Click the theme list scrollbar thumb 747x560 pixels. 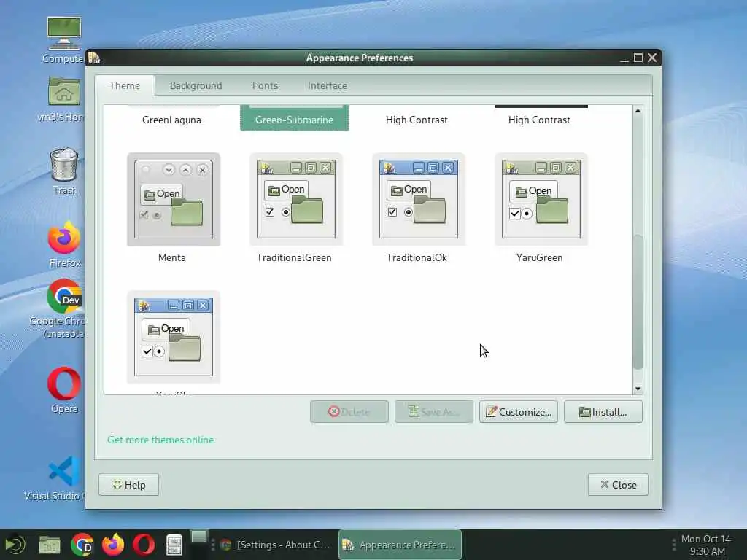638,302
